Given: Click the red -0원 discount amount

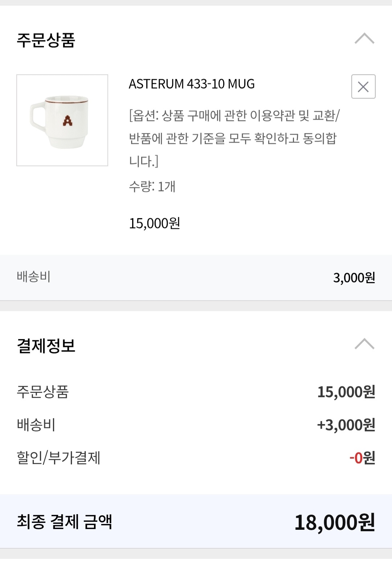Looking at the screenshot, I should [x=362, y=458].
